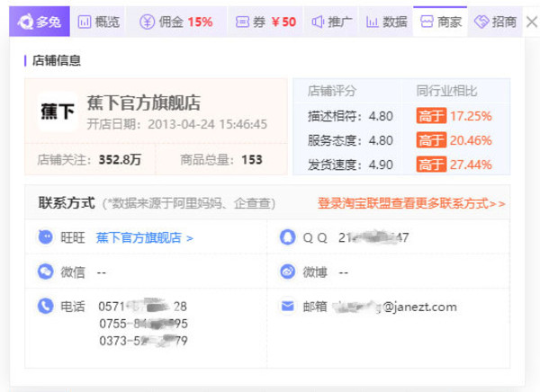Click the 蕉下 store logo thumbnail
The width and height of the screenshot is (540, 392).
coord(58,111)
